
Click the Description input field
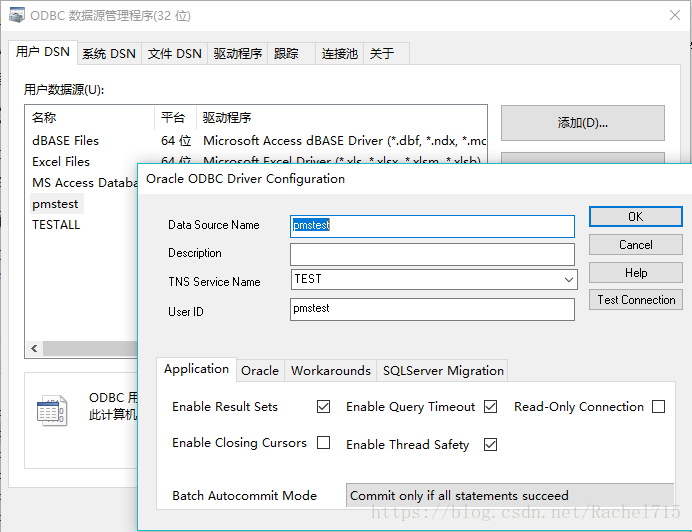432,254
